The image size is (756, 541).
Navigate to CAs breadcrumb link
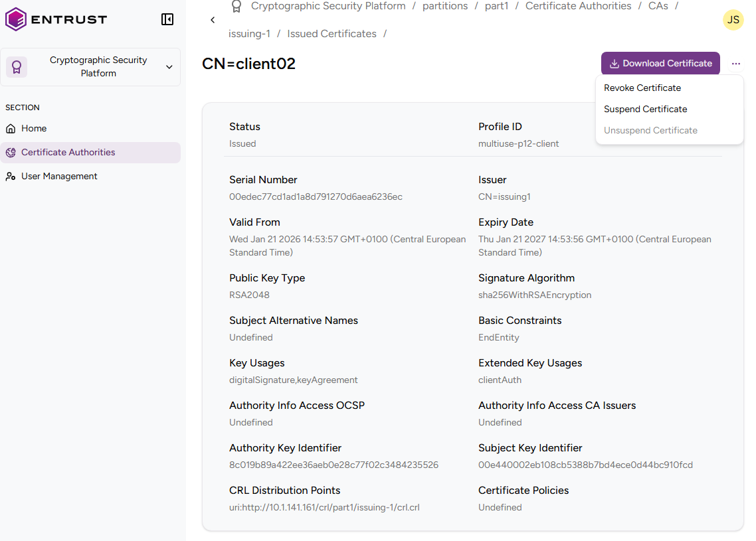(x=658, y=6)
